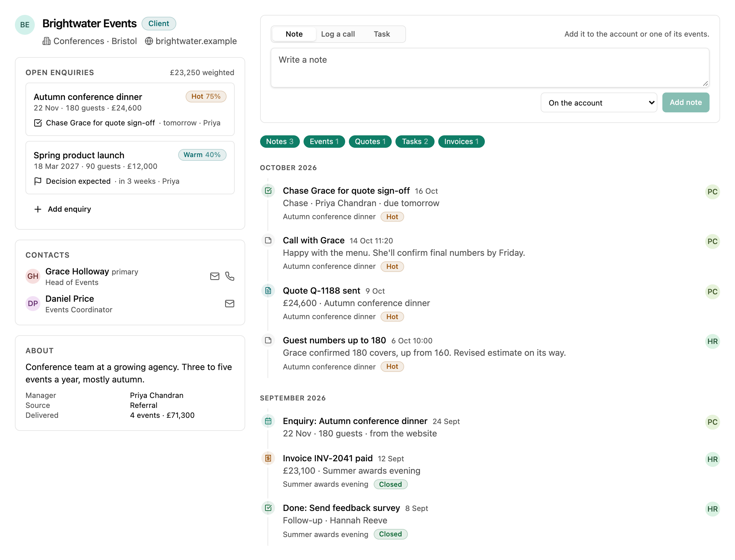Open the On the account dropdown
The width and height of the screenshot is (735, 560).
(x=599, y=103)
